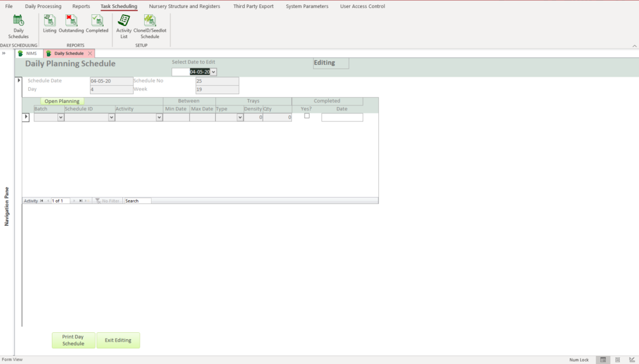639x364 pixels.
Task: Open the Completed tasks report
Action: coord(97,24)
